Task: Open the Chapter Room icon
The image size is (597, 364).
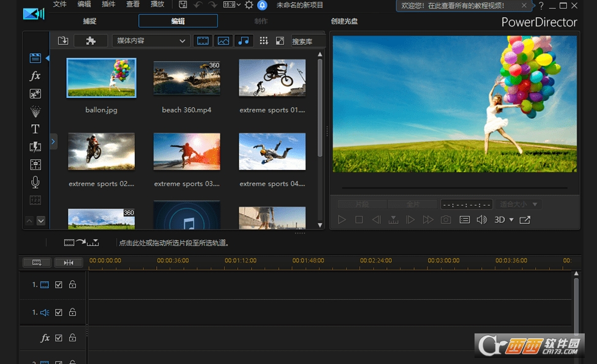Action: pyautogui.click(x=35, y=200)
